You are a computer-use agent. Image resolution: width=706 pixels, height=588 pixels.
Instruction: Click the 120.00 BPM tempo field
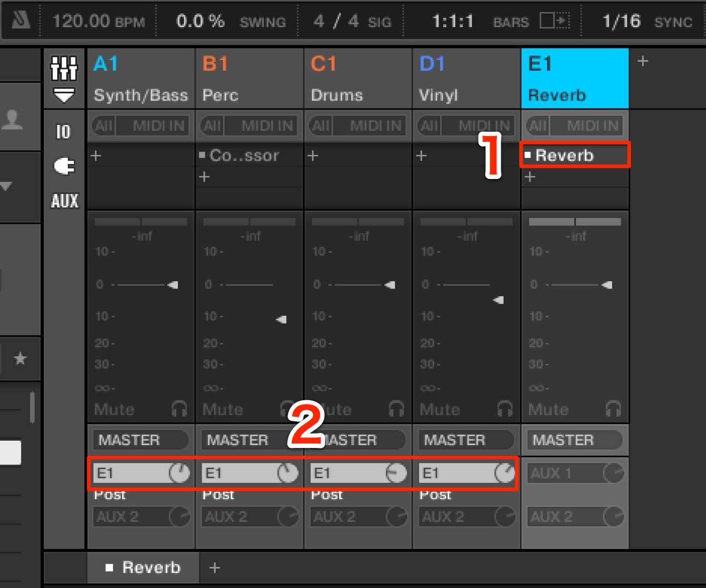98,21
